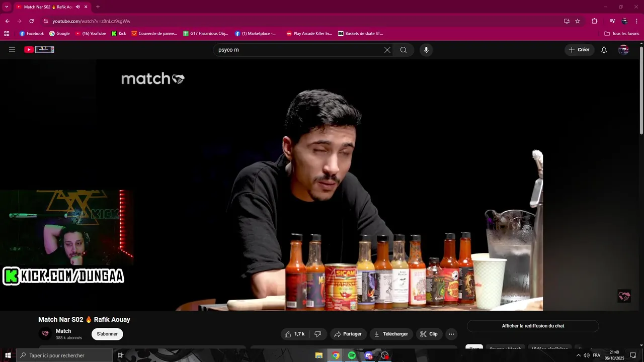Image resolution: width=644 pixels, height=362 pixels.
Task: Open more actions three-dot menu
Action: [x=451, y=334]
